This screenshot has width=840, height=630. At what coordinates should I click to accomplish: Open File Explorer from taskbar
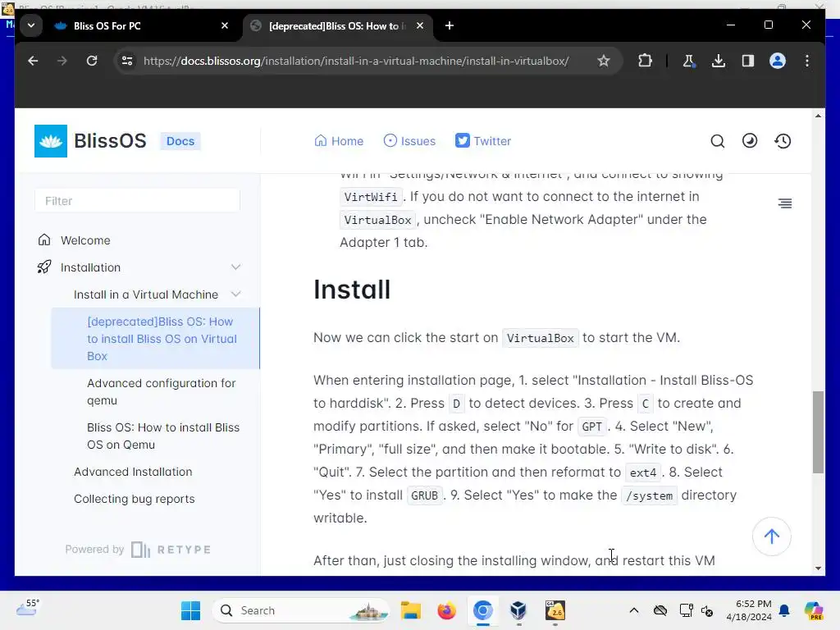[411, 610]
